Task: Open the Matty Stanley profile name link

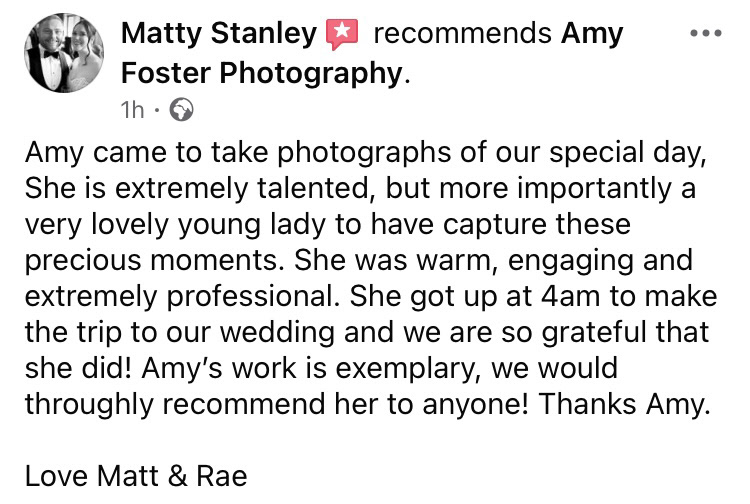Action: (218, 34)
